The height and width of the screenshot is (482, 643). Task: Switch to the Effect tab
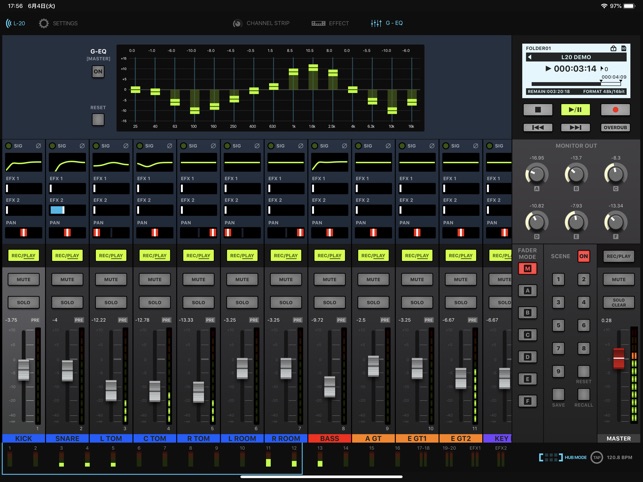point(330,23)
